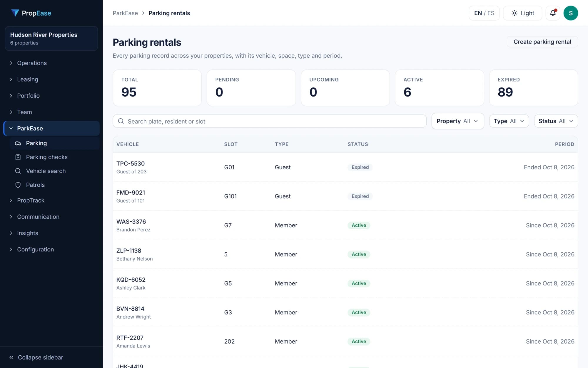Click the TOTAL card showing 95
Image resolution: width=588 pixels, height=368 pixels.
[x=157, y=88]
